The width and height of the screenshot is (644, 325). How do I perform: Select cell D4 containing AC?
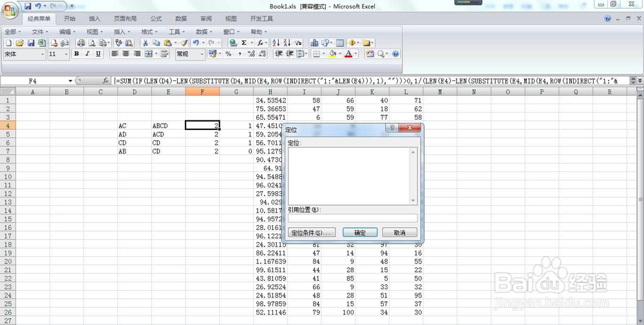tap(135, 125)
